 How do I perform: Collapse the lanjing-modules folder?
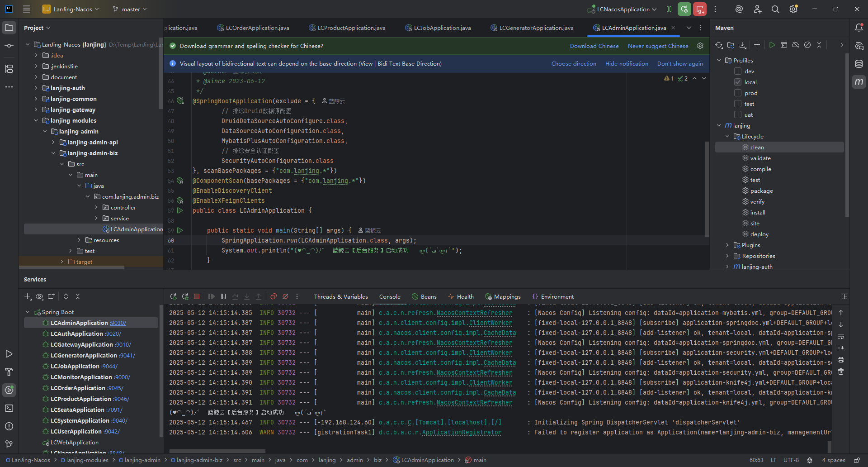point(36,120)
